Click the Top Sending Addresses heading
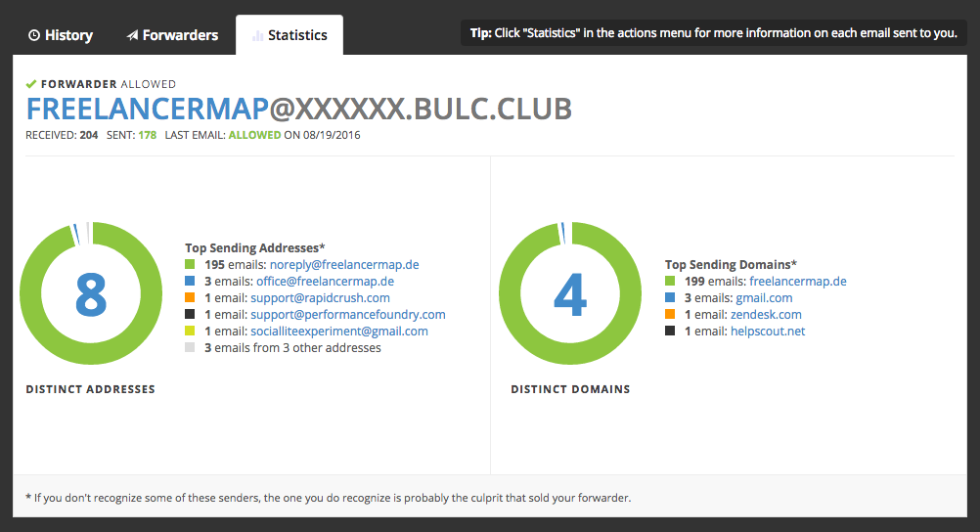The width and height of the screenshot is (980, 532). pyautogui.click(x=255, y=248)
